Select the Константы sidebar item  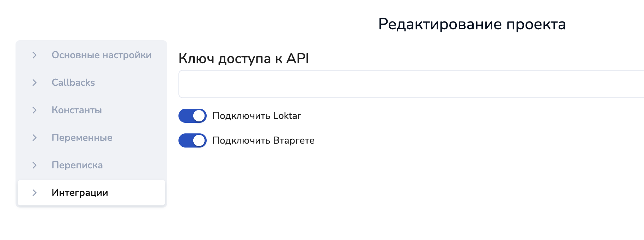coord(77,110)
